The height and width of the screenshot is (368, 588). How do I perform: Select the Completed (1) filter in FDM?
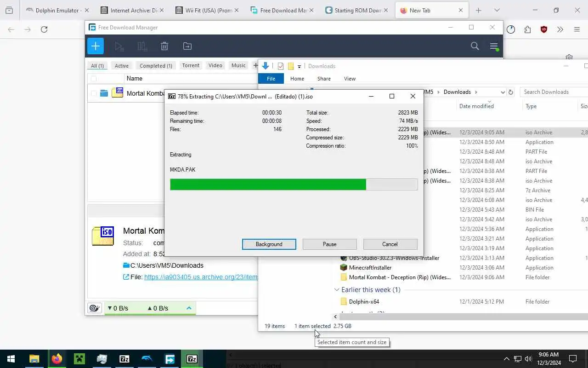(156, 66)
